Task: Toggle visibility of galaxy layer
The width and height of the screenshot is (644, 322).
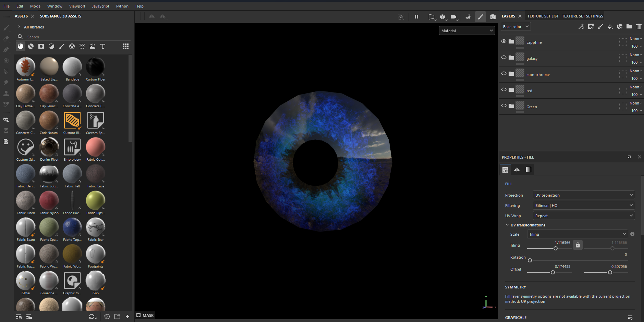Action: [x=503, y=57]
